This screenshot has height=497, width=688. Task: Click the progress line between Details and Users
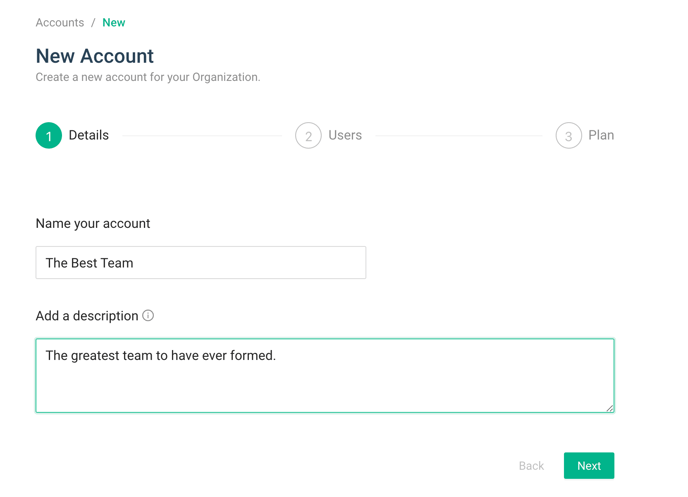click(x=202, y=136)
